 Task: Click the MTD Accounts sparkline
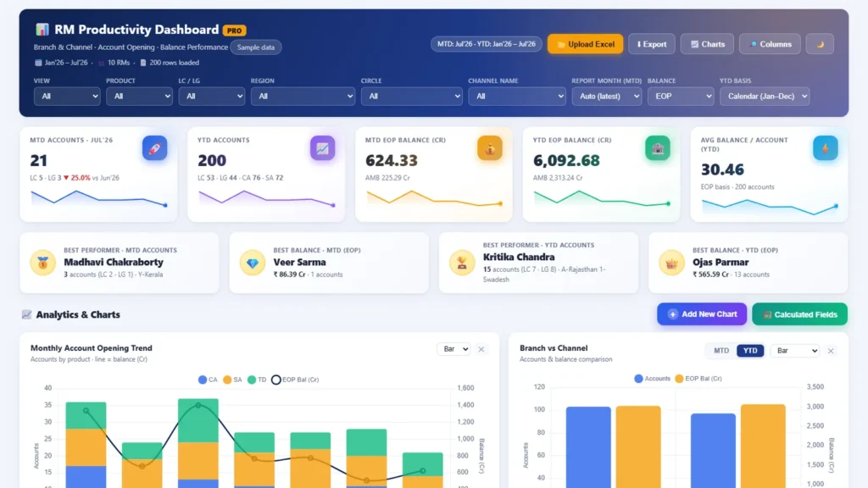(99, 198)
